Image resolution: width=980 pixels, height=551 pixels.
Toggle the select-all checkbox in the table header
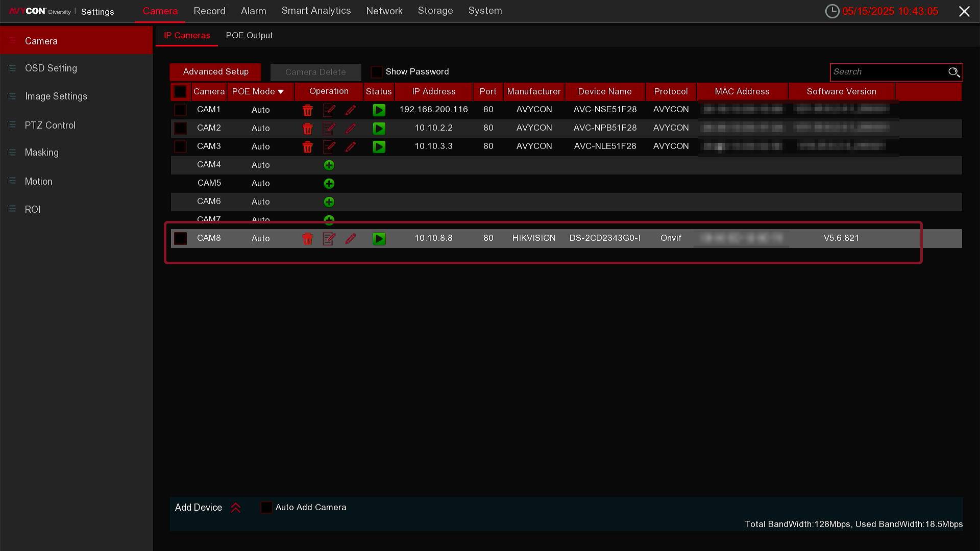point(180,92)
